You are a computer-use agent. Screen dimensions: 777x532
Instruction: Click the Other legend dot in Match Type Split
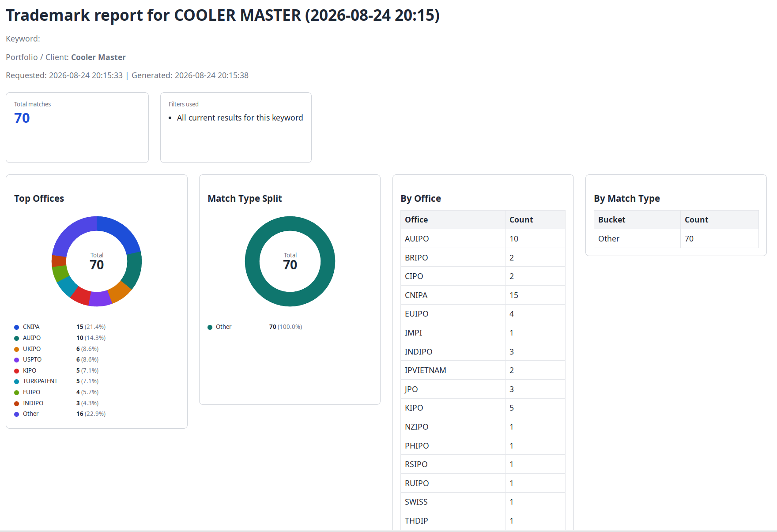coord(210,327)
